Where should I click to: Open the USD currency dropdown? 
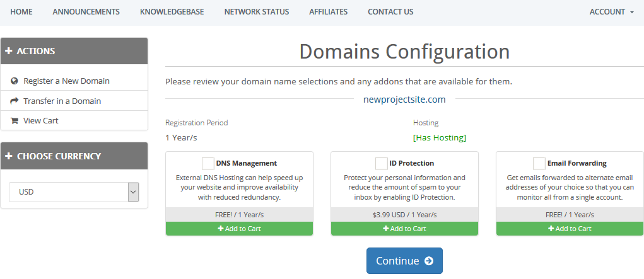pyautogui.click(x=74, y=192)
